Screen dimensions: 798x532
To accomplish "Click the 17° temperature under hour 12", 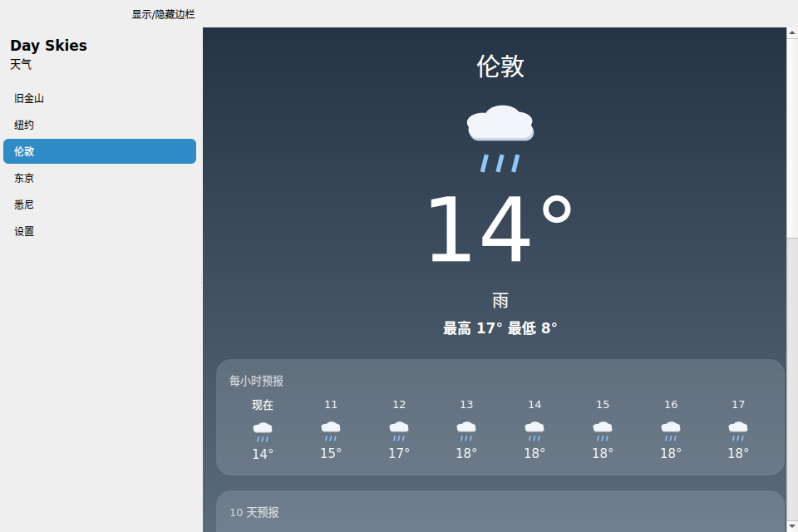I will click(399, 453).
